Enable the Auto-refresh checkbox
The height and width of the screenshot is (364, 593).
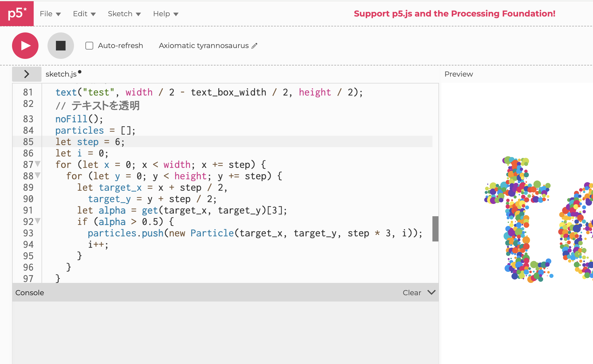pos(89,46)
